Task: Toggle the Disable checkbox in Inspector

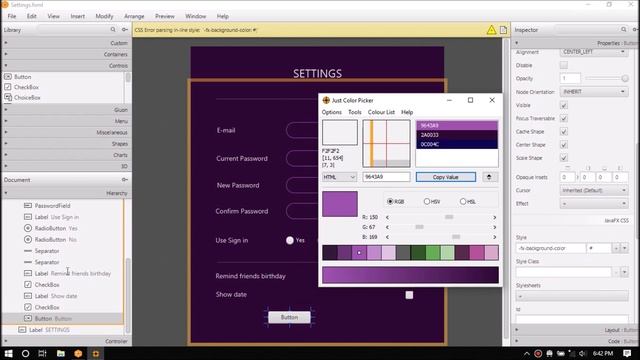Action: coord(564,65)
